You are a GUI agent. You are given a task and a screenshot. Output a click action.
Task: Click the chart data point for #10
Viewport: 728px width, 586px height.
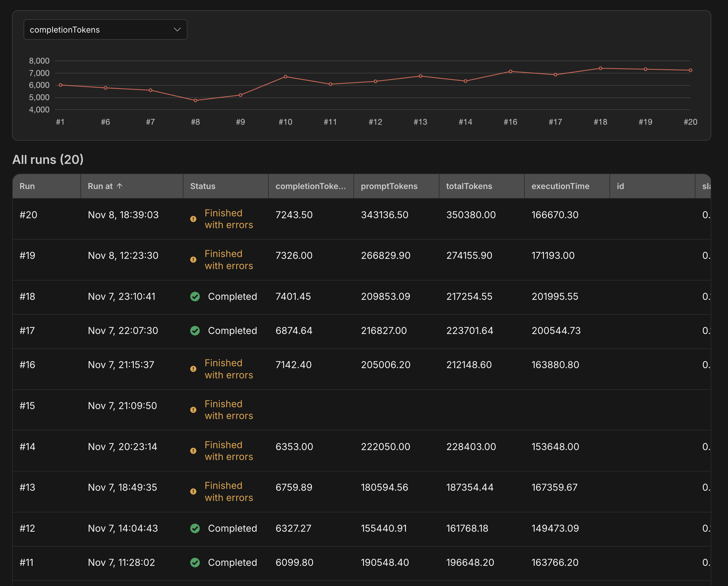click(x=285, y=77)
